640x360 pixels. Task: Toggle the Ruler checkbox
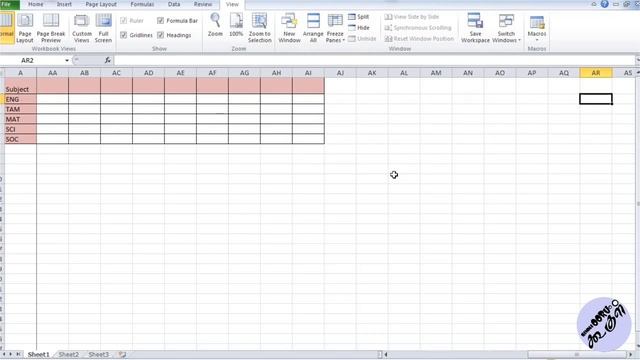pyautogui.click(x=124, y=20)
